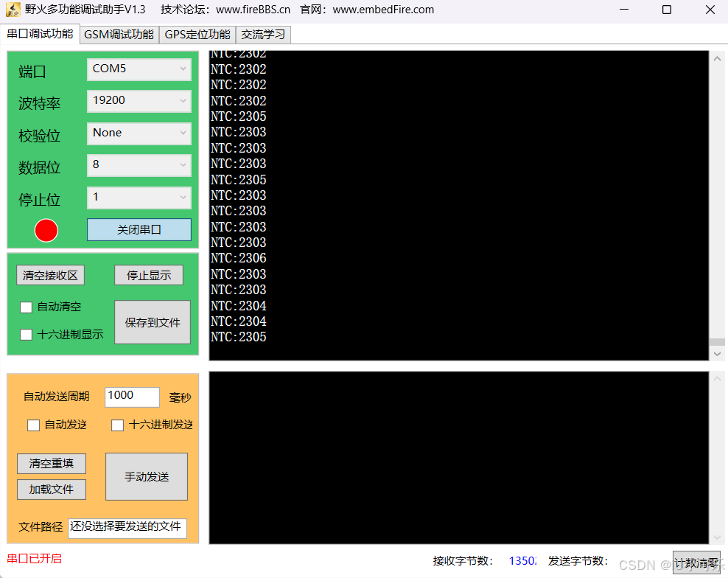The height and width of the screenshot is (578, 728).
Task: Click the receive area scrollbar thumb
Action: coord(718,342)
